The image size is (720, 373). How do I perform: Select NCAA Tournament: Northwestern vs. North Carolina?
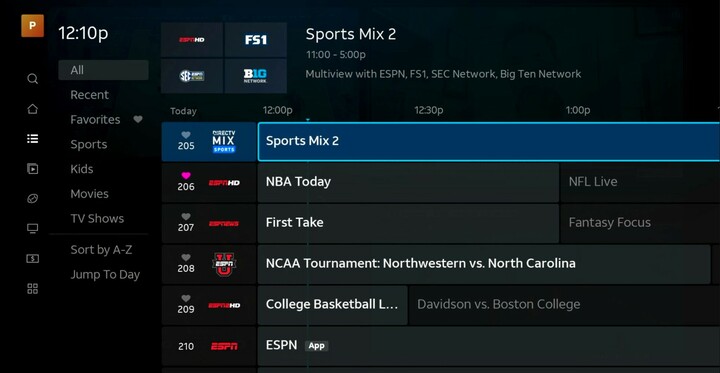point(484,264)
